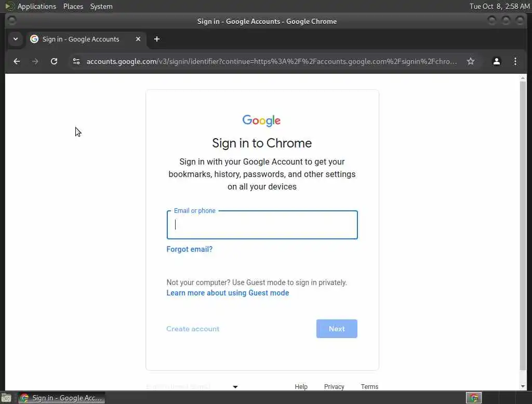
Task: Click the Google logo
Action: pos(261,120)
